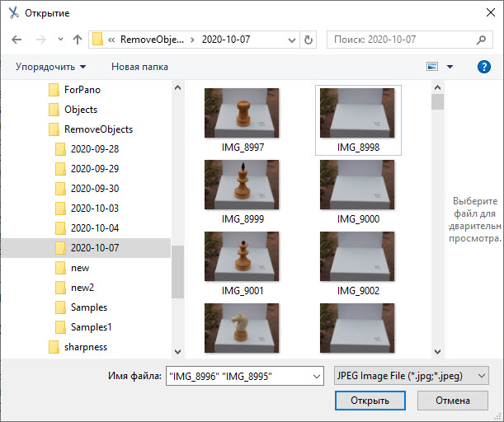Viewport: 504px width, 422px height.
Task: Change the view mode icon
Action: [x=432, y=67]
